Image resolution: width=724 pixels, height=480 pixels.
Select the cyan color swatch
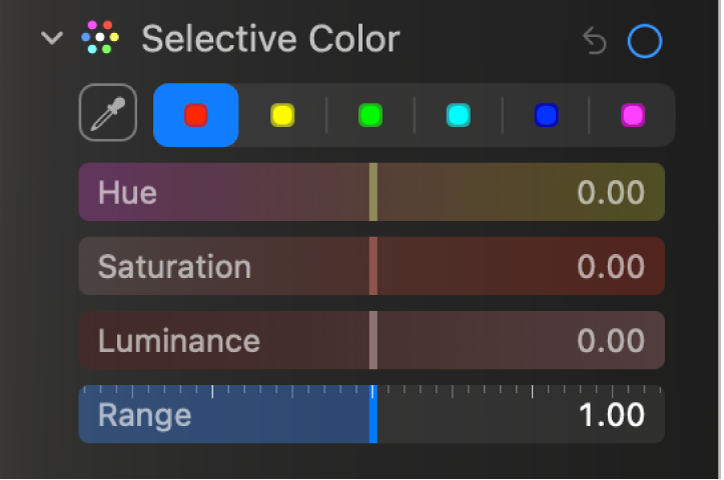point(458,116)
